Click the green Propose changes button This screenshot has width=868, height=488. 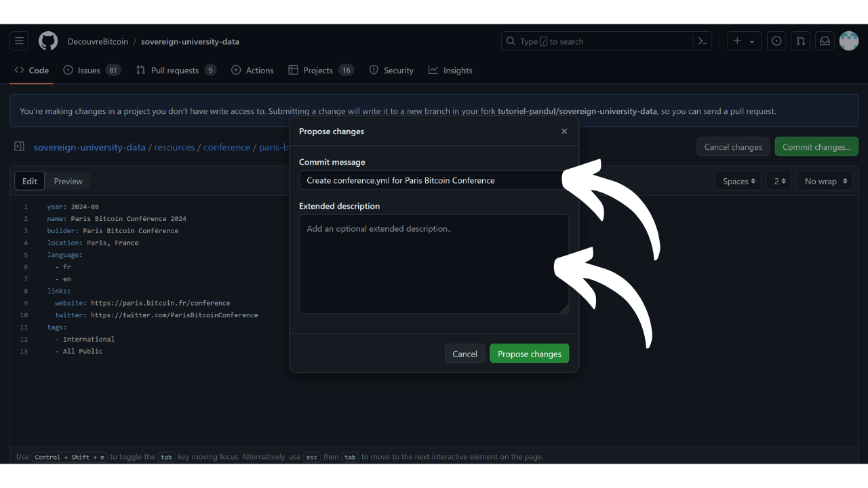[530, 354]
